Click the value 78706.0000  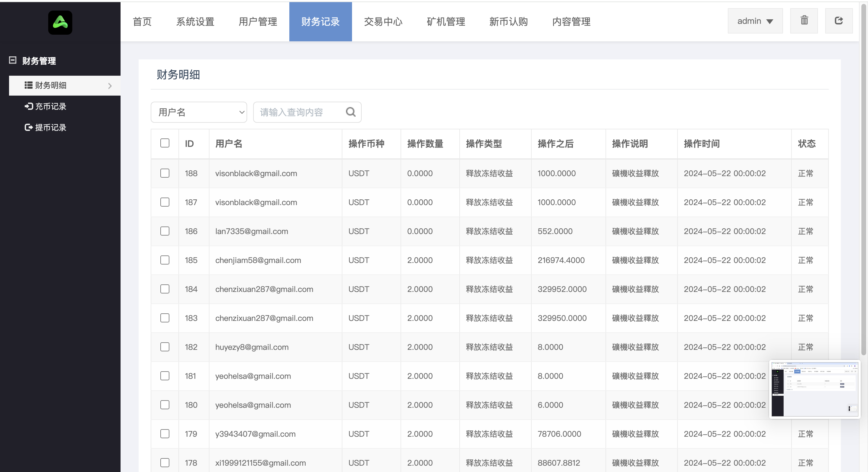[x=559, y=434]
